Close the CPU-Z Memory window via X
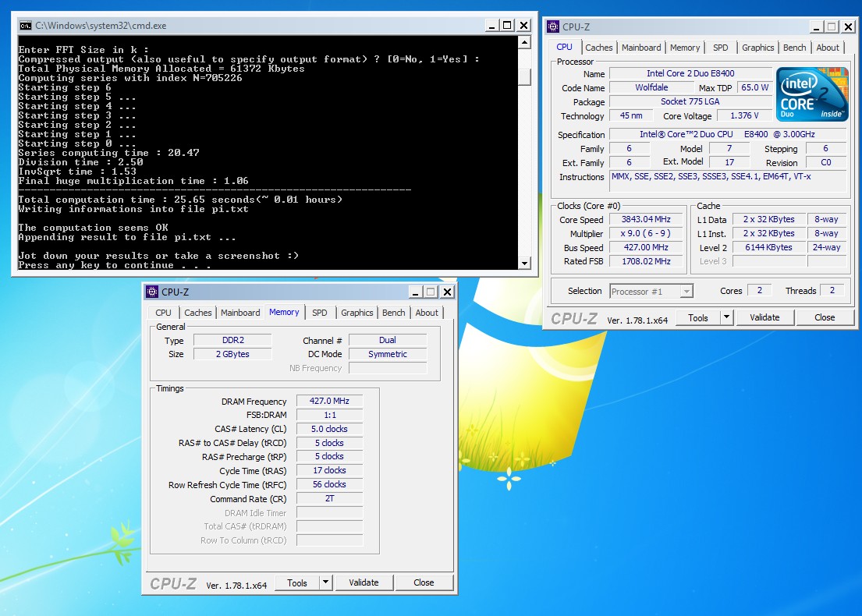This screenshot has width=862, height=616. point(448,292)
